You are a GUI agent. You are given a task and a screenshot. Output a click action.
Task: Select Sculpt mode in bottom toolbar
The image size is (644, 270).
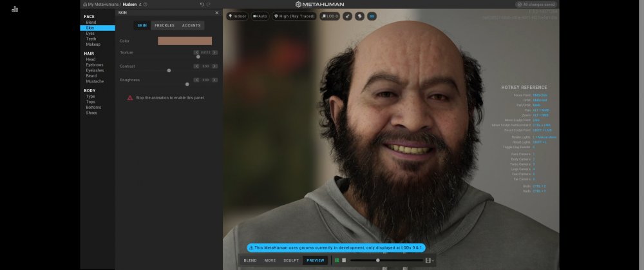click(291, 260)
